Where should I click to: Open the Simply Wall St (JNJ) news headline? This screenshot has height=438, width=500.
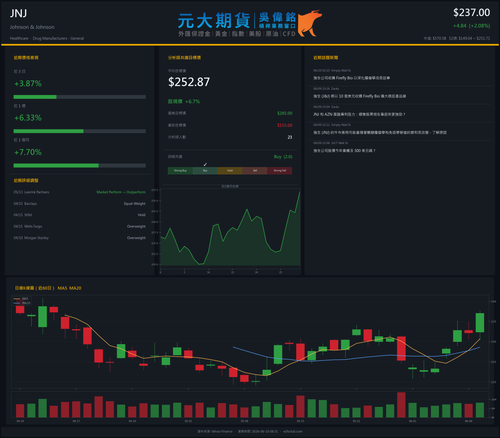pyautogui.click(x=380, y=133)
